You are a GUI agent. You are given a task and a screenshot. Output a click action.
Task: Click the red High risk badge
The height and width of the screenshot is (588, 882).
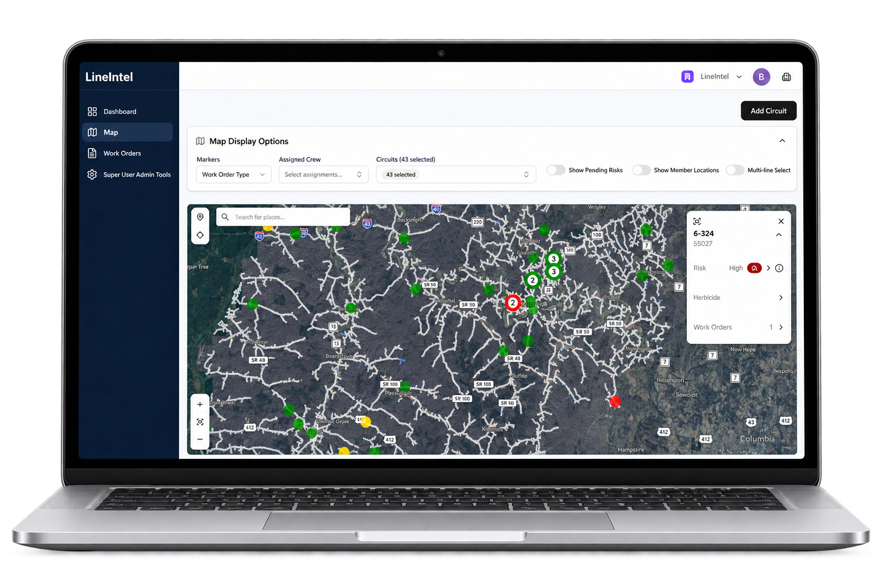pyautogui.click(x=755, y=268)
